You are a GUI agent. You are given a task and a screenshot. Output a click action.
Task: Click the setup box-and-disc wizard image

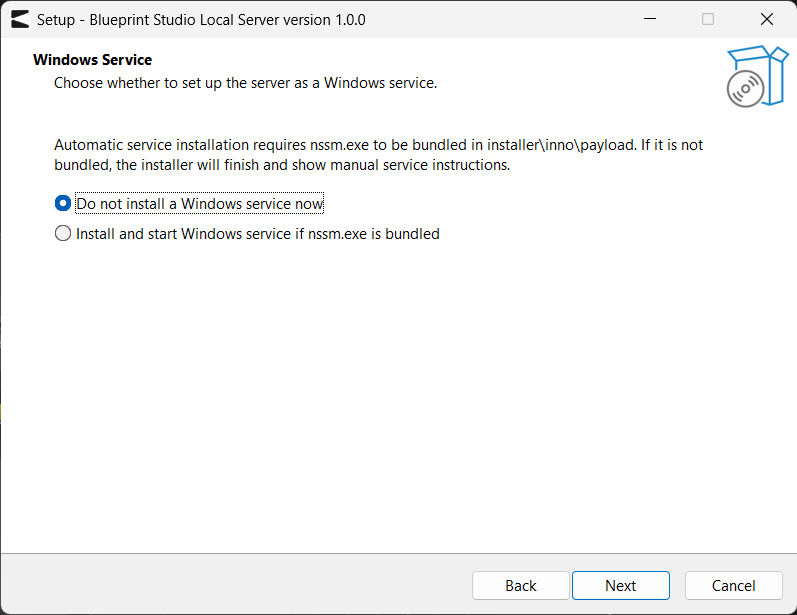point(757,76)
